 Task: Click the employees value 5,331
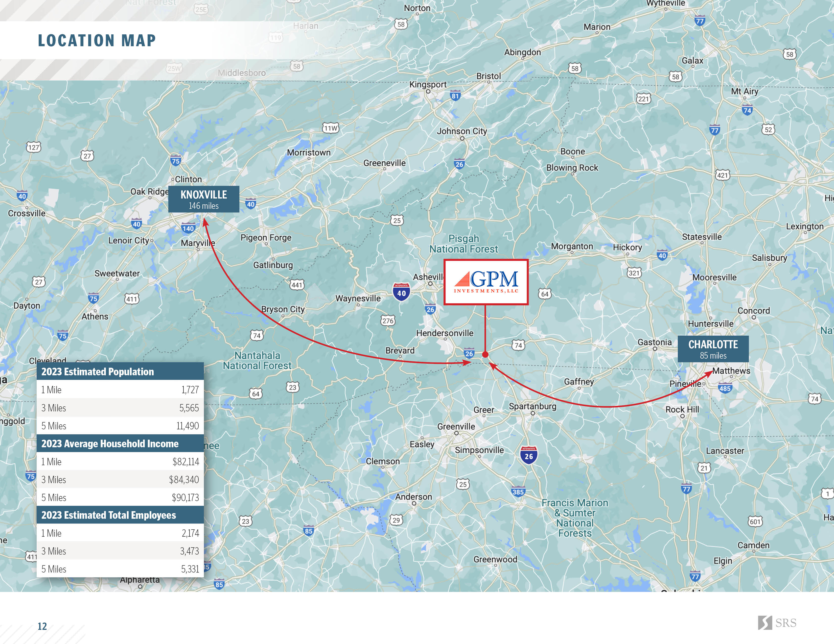tap(190, 569)
